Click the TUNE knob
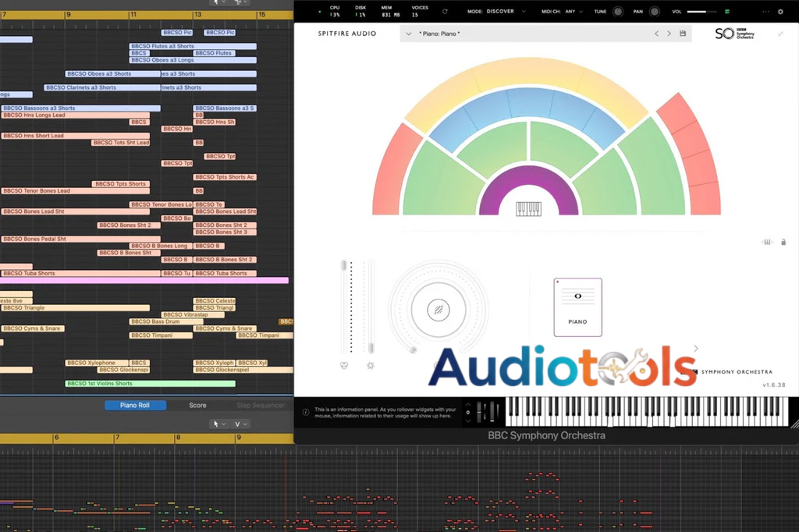The height and width of the screenshot is (532, 799). click(618, 11)
